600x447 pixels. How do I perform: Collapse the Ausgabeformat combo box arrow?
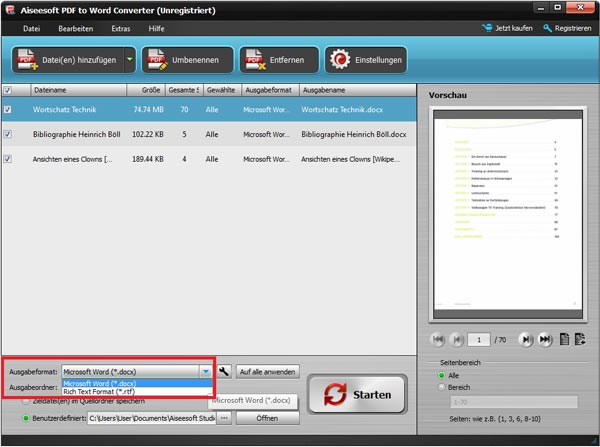205,371
